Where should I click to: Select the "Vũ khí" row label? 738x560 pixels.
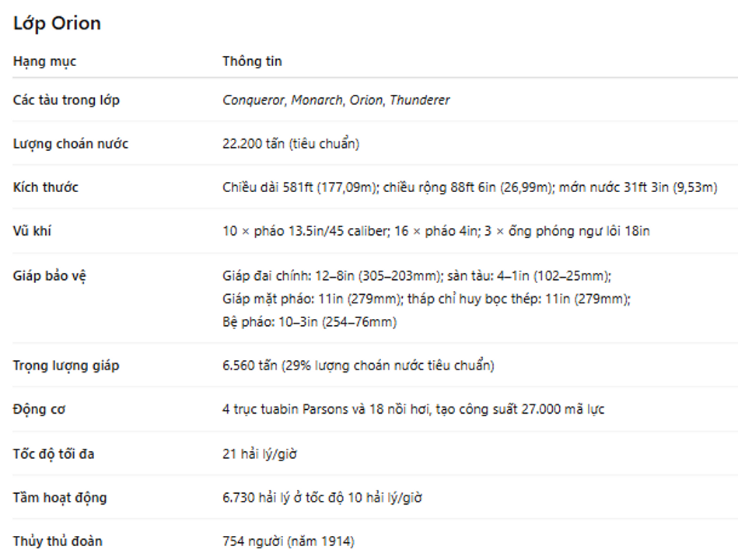coord(33,231)
